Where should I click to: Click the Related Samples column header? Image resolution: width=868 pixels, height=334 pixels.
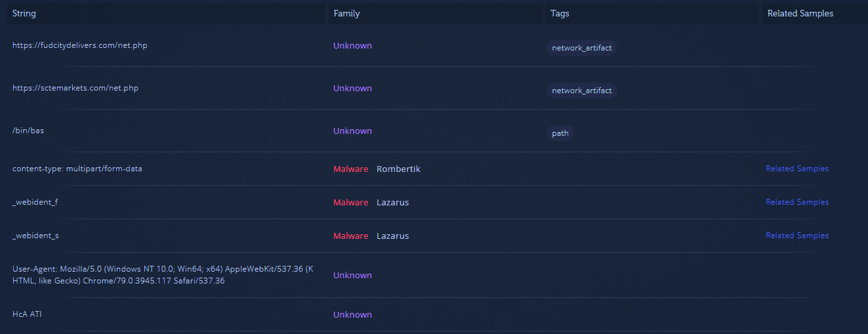coord(800,14)
